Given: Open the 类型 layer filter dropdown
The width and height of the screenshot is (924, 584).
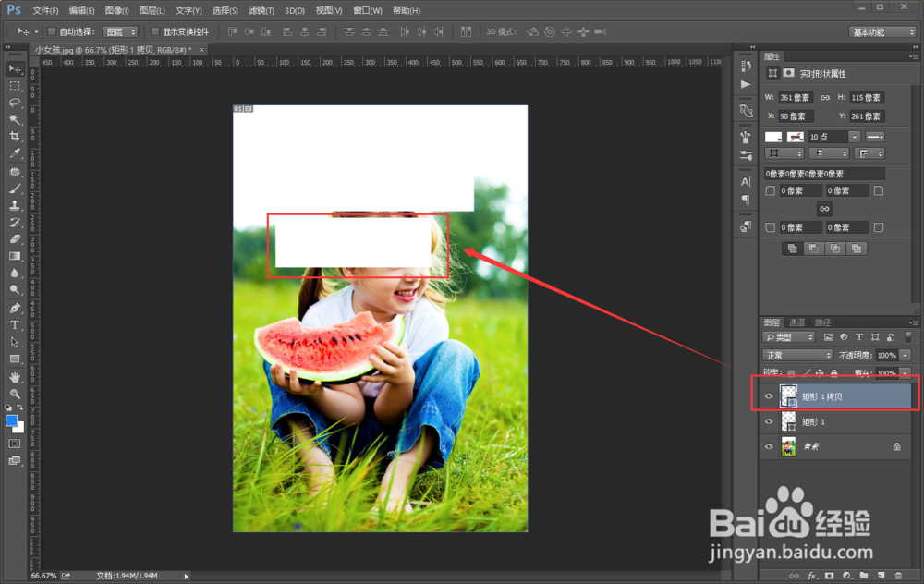Looking at the screenshot, I should [x=788, y=337].
